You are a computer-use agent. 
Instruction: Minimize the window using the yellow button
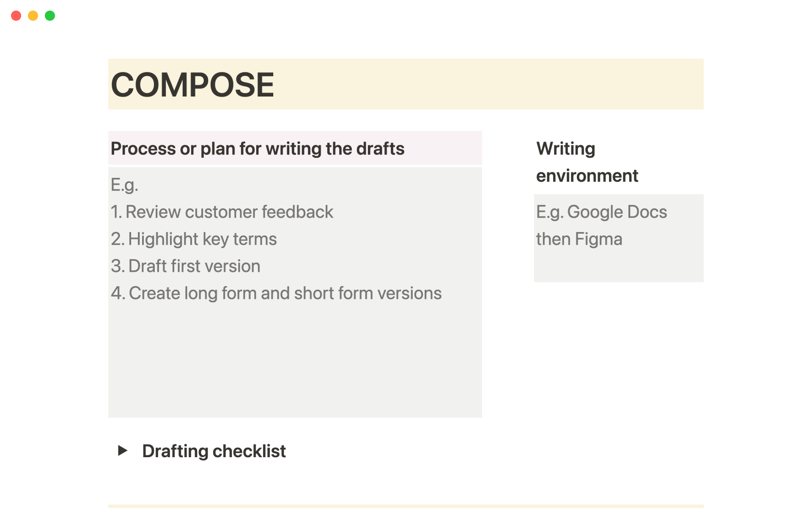(x=33, y=16)
